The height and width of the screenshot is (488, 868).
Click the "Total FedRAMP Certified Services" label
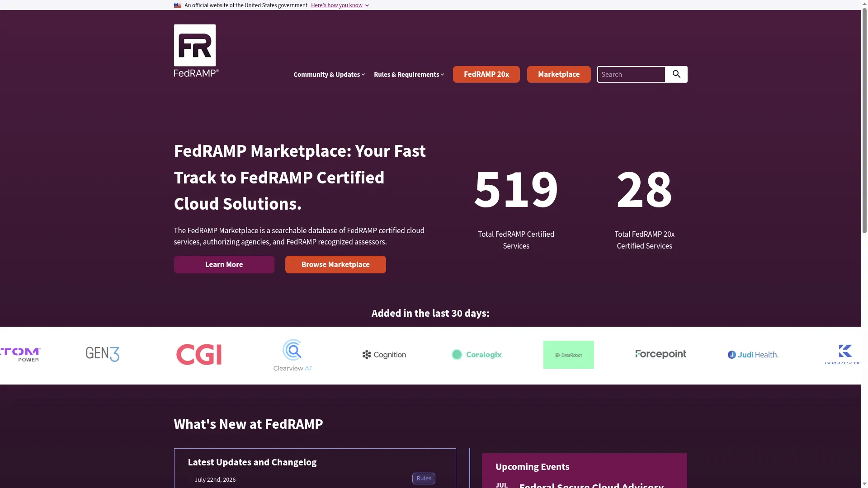point(516,240)
